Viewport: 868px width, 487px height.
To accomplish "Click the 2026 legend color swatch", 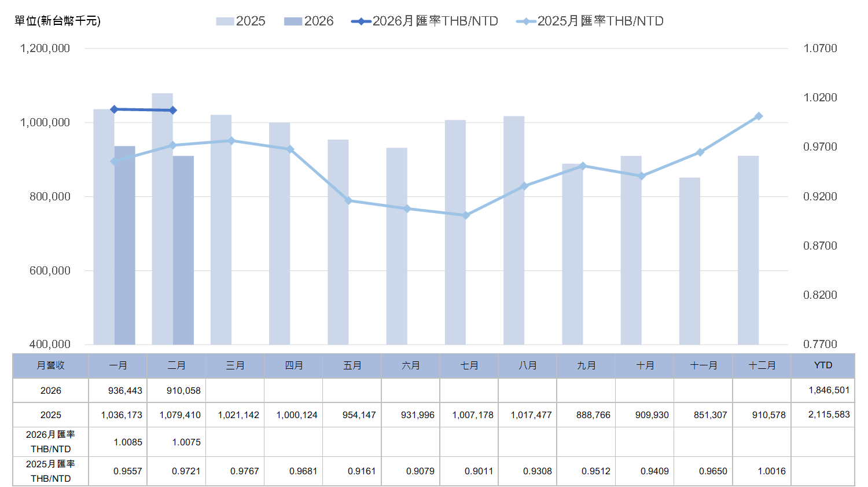I will pyautogui.click(x=293, y=21).
